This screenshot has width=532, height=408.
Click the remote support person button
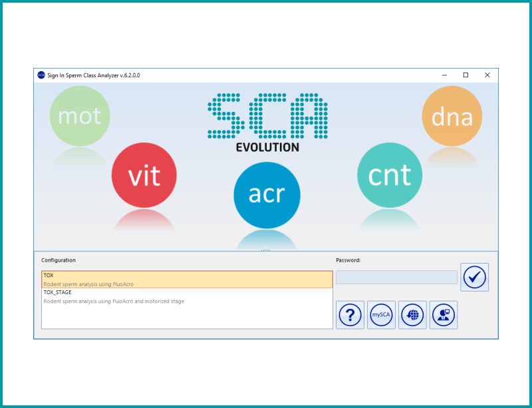pyautogui.click(x=444, y=315)
